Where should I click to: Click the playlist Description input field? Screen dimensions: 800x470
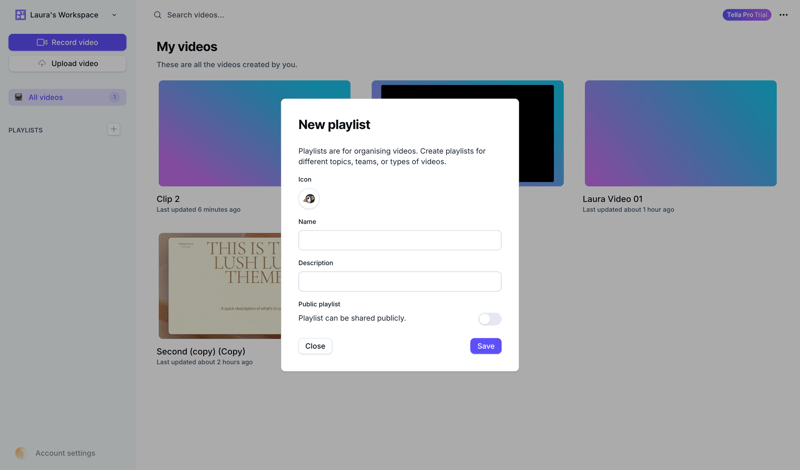(x=399, y=281)
